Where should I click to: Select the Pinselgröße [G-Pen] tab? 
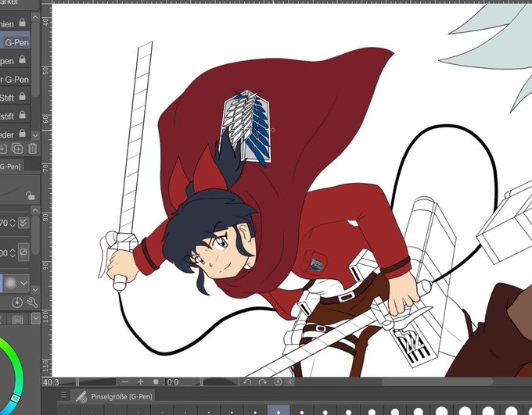pyautogui.click(x=114, y=396)
